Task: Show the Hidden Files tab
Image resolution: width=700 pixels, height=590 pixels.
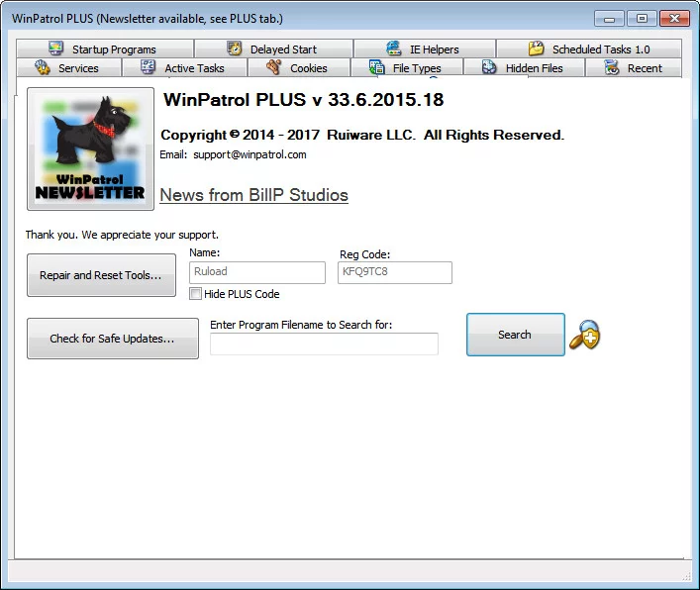Action: (x=524, y=68)
